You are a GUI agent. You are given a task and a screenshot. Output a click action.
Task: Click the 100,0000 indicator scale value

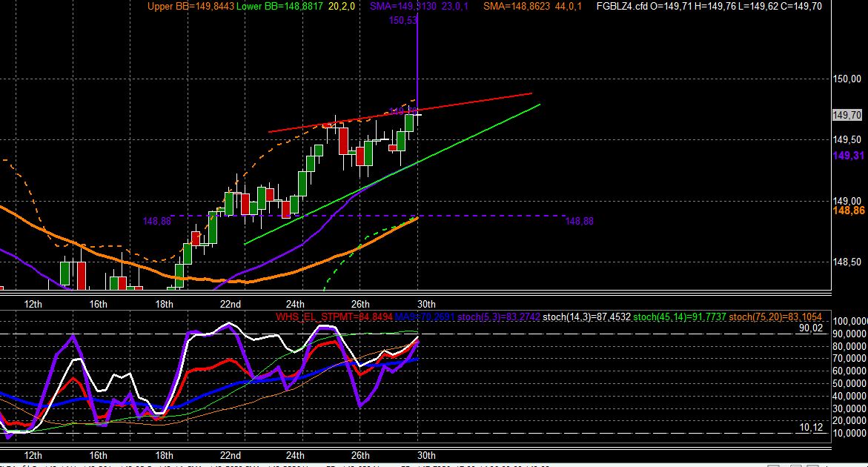[x=850, y=322]
